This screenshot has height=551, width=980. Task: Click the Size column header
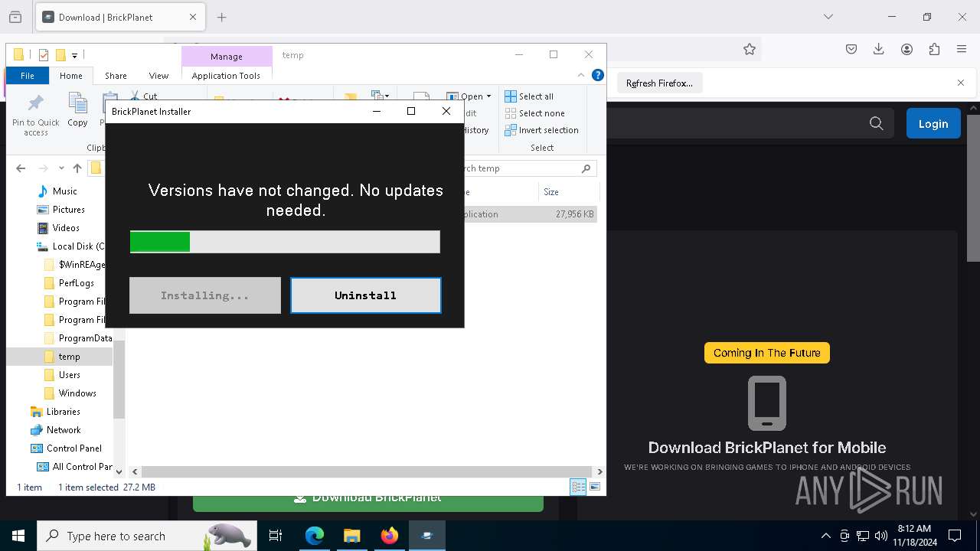(x=570, y=192)
